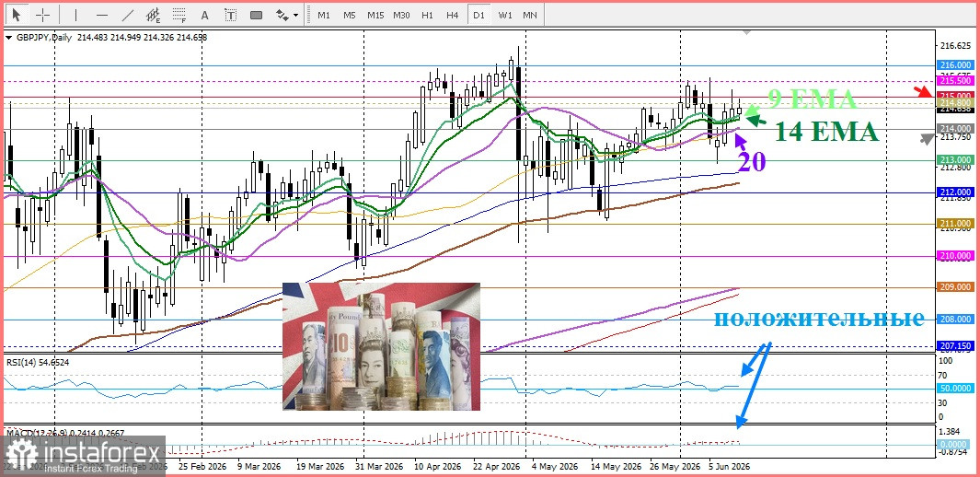Viewport: 980px width, 477px height.
Task: Choose the text label tool
Action: tap(231, 15)
